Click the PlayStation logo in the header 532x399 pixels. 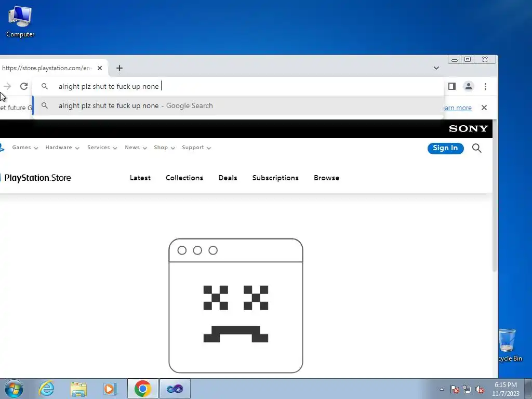point(2,148)
